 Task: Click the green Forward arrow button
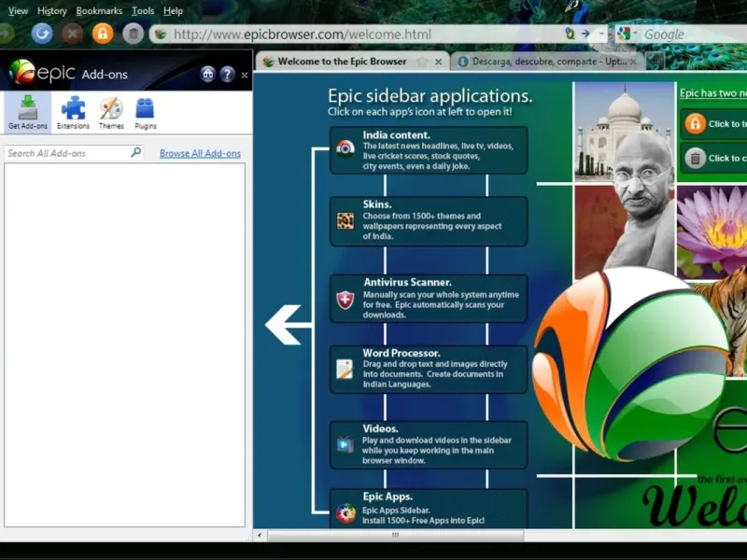6,34
